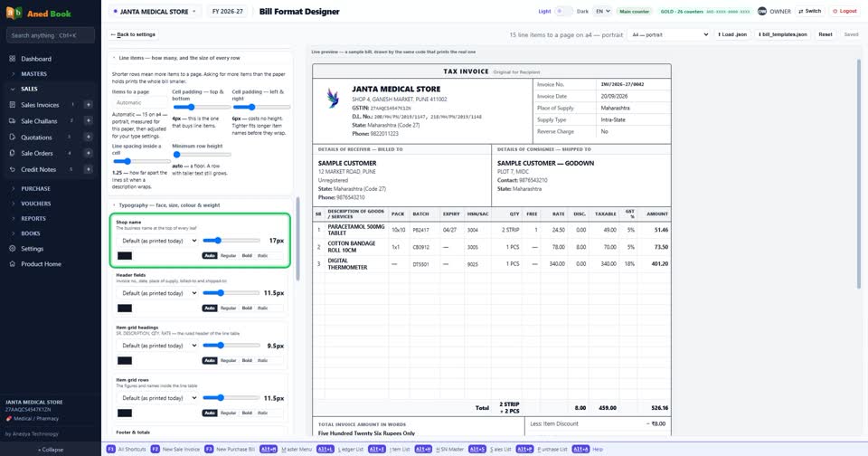
Task: Click the Switch user button
Action: (809, 11)
